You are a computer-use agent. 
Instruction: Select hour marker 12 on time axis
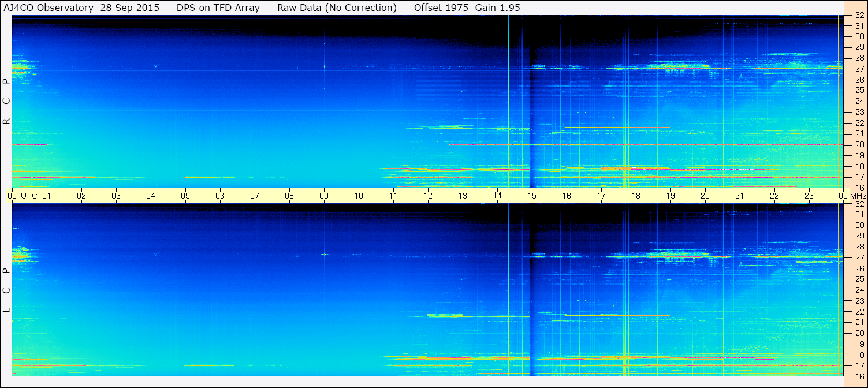tap(428, 196)
